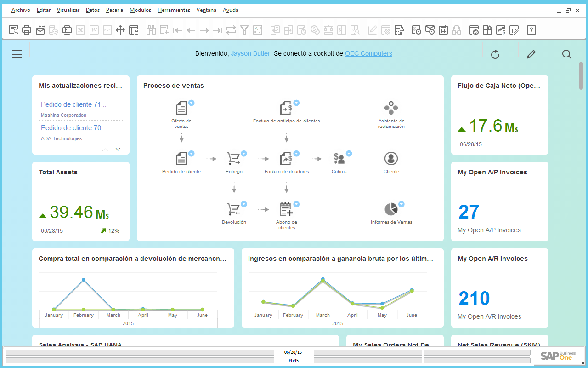The width and height of the screenshot is (588, 368).
Task: Open the Editar menu
Action: (x=44, y=10)
